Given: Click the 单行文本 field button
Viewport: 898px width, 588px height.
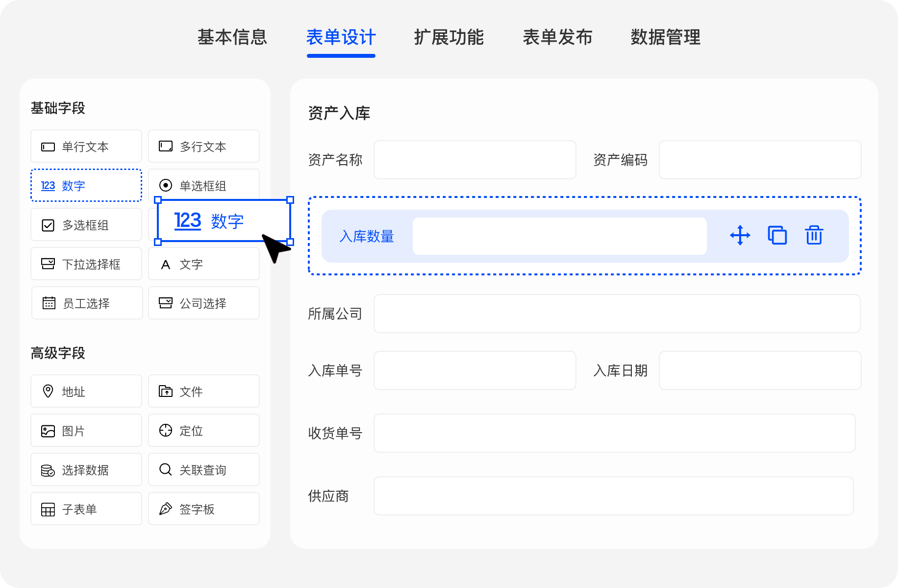Looking at the screenshot, I should [86, 146].
